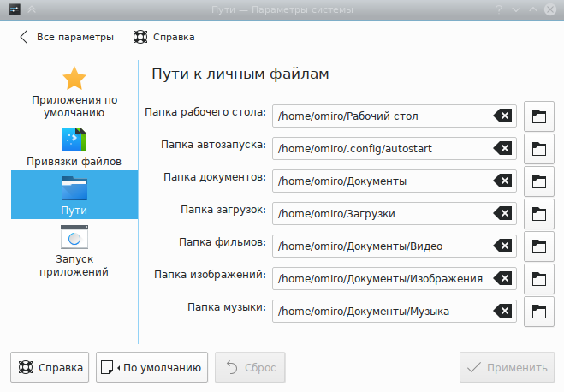Click the bottom Help button
The height and width of the screenshot is (392, 564).
point(50,368)
